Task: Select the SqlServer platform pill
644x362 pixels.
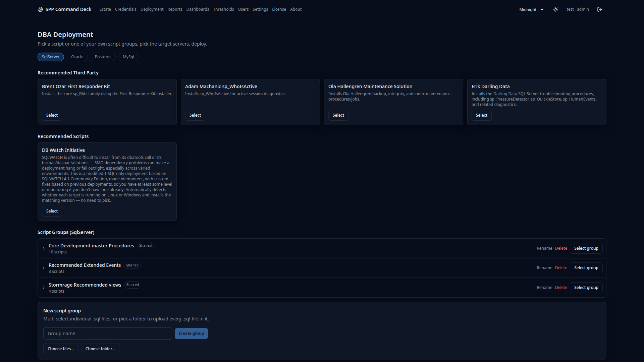Action: pyautogui.click(x=51, y=57)
